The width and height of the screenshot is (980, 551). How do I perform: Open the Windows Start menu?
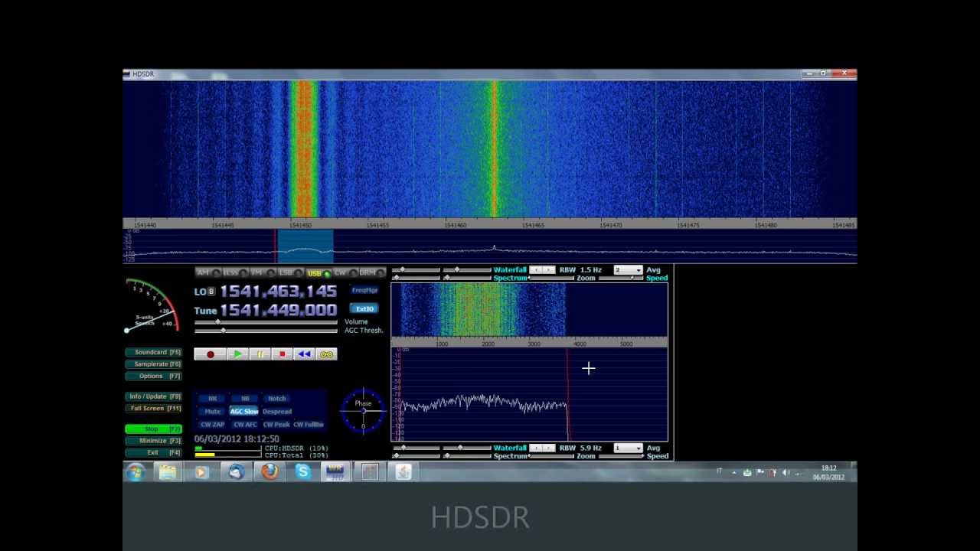[x=136, y=473]
